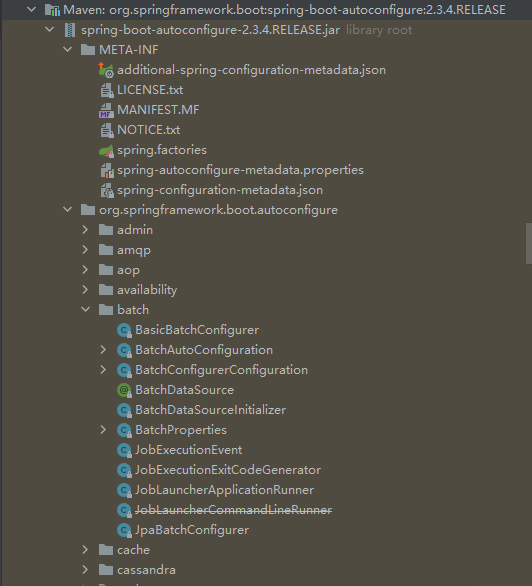Click the LICENSE.txt file icon

coord(107,90)
